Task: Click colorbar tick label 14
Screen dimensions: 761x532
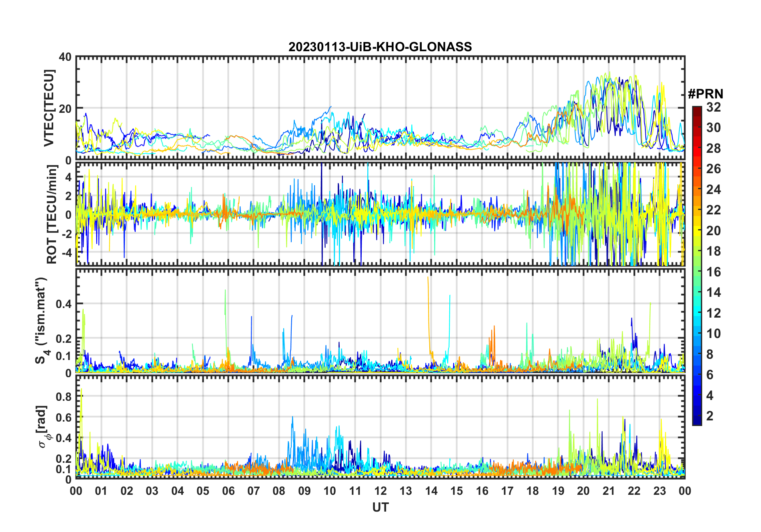Action: [x=713, y=292]
